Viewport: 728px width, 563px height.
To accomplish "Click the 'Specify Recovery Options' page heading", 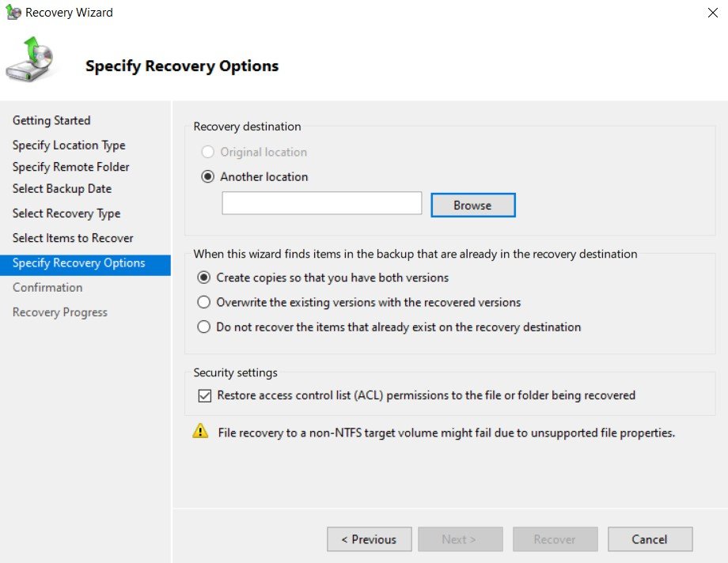I will [x=182, y=66].
